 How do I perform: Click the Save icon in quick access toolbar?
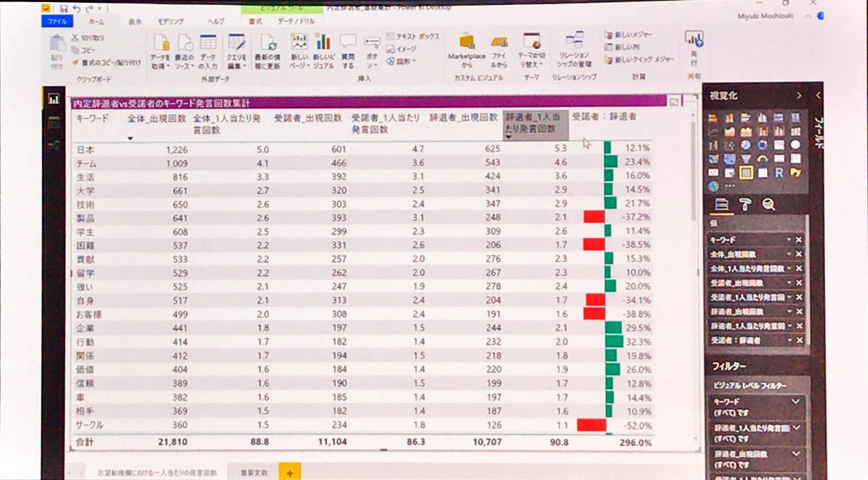pyautogui.click(x=64, y=8)
